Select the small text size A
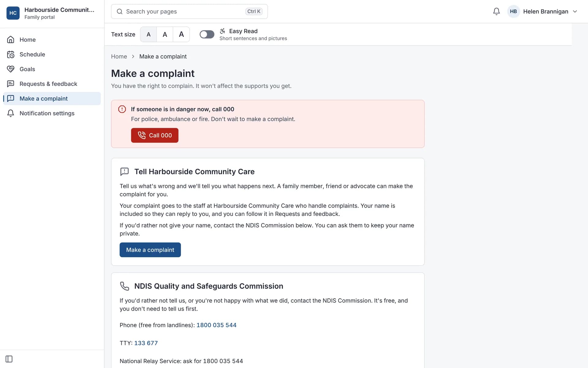Viewport: 588px width, 368px height. click(x=149, y=34)
